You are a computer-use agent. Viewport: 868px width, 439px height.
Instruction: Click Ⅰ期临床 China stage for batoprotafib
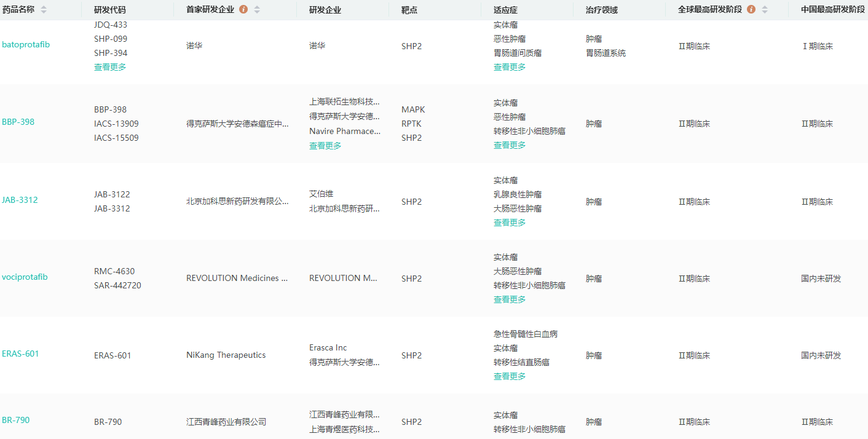pyautogui.click(x=817, y=46)
